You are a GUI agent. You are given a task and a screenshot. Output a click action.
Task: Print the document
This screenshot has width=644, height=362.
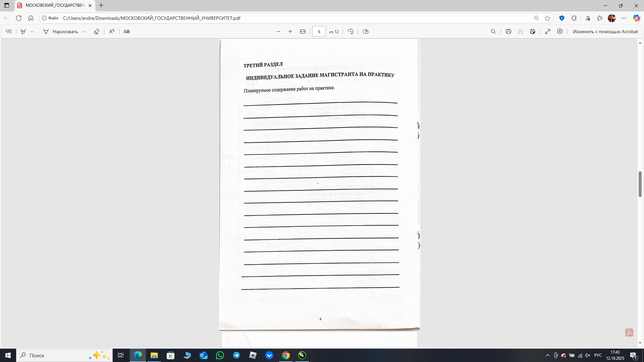point(508,32)
